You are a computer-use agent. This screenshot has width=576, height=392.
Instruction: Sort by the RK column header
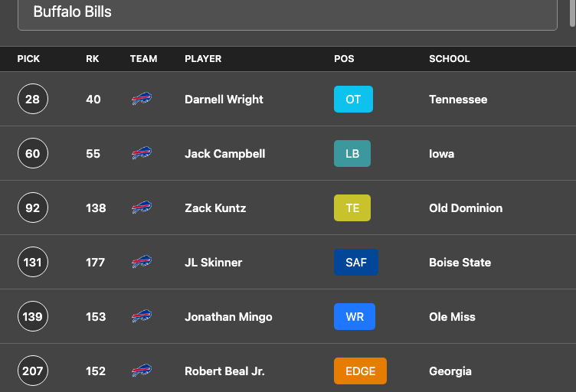[93, 59]
